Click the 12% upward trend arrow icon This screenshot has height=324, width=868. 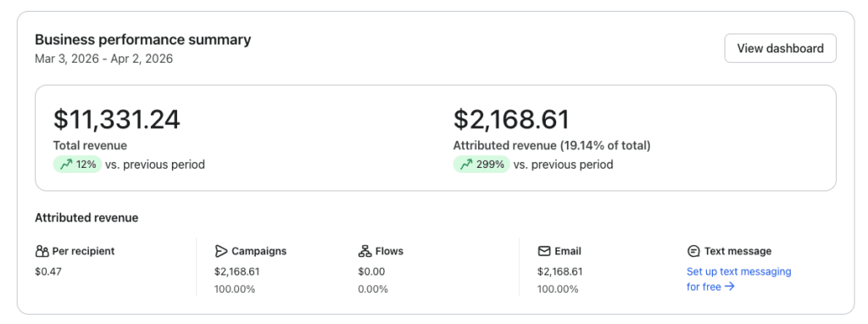[66, 165]
